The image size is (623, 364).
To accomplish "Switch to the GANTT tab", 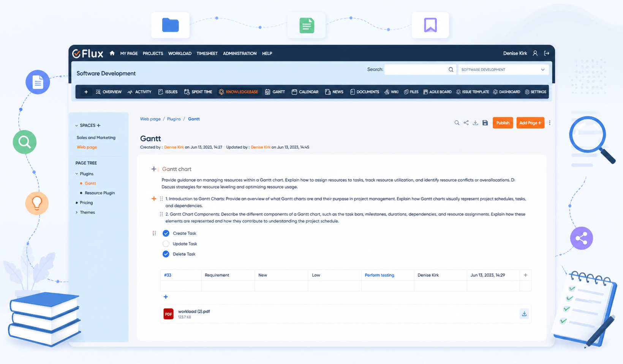I will pyautogui.click(x=275, y=92).
